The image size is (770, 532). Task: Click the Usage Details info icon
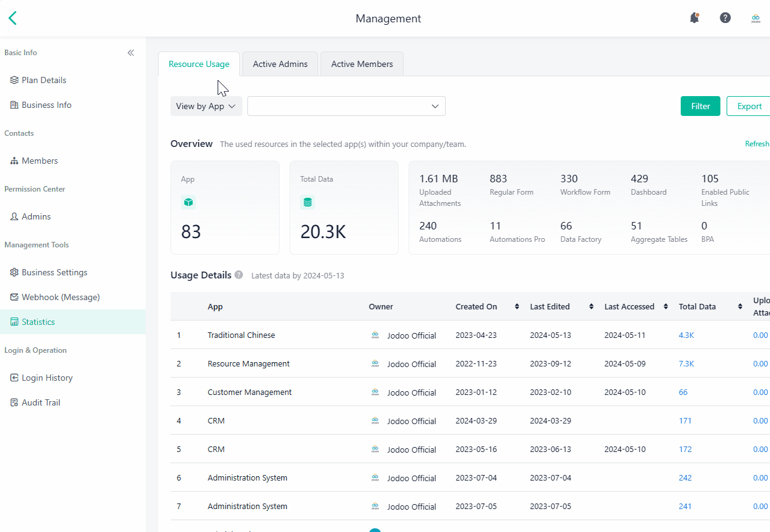pyautogui.click(x=239, y=275)
